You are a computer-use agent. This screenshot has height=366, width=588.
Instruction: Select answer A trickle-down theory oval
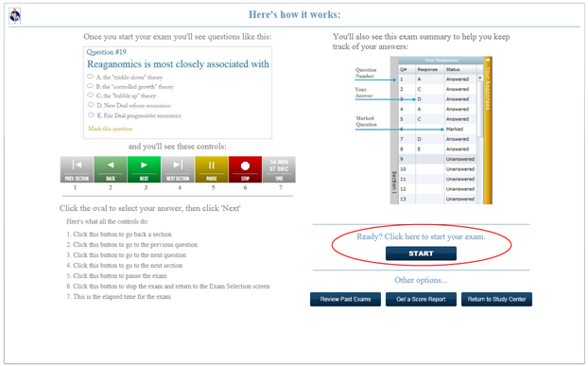tap(90, 77)
